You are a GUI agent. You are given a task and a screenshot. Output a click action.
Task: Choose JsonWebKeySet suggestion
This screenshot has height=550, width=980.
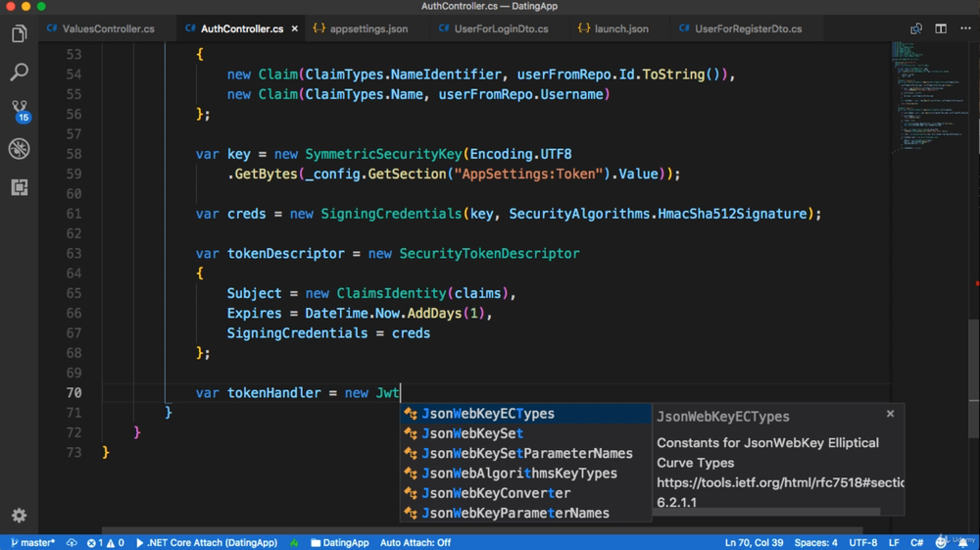tap(525, 433)
